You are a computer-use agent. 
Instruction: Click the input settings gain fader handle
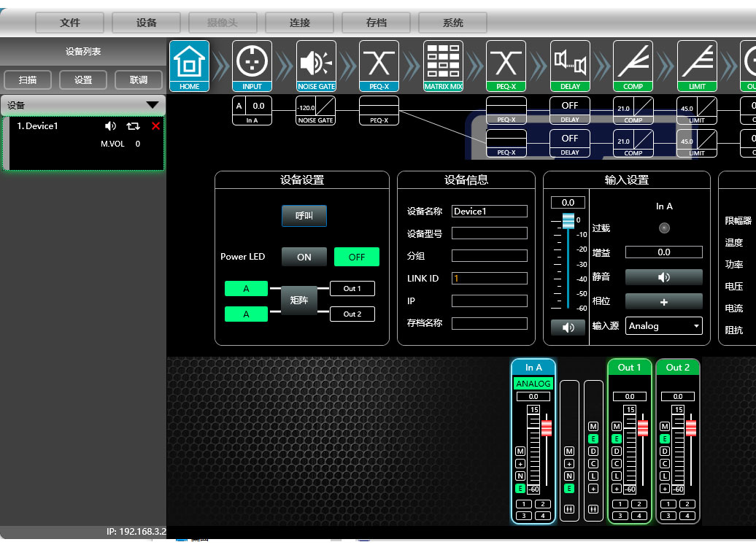click(568, 221)
